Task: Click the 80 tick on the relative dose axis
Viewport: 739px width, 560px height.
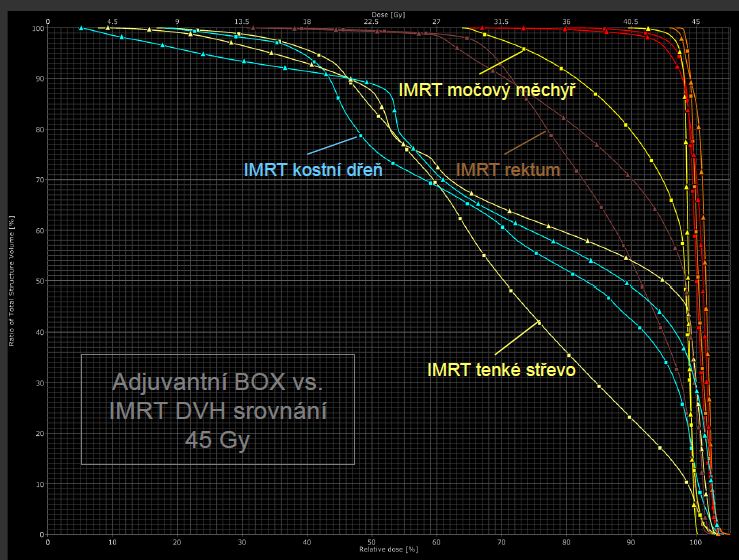Action: pos(566,541)
